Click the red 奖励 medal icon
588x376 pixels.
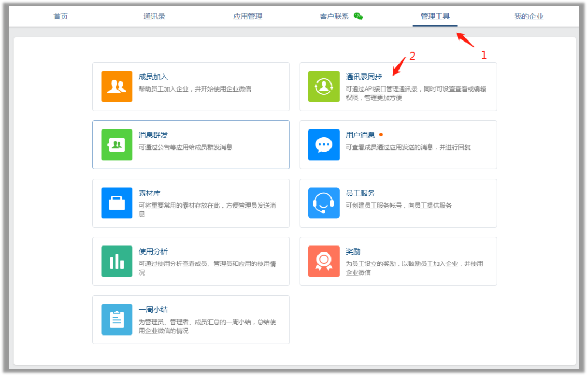324,261
